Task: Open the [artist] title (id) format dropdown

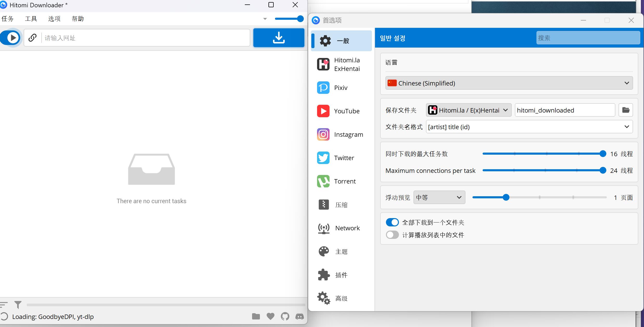Action: click(x=529, y=127)
